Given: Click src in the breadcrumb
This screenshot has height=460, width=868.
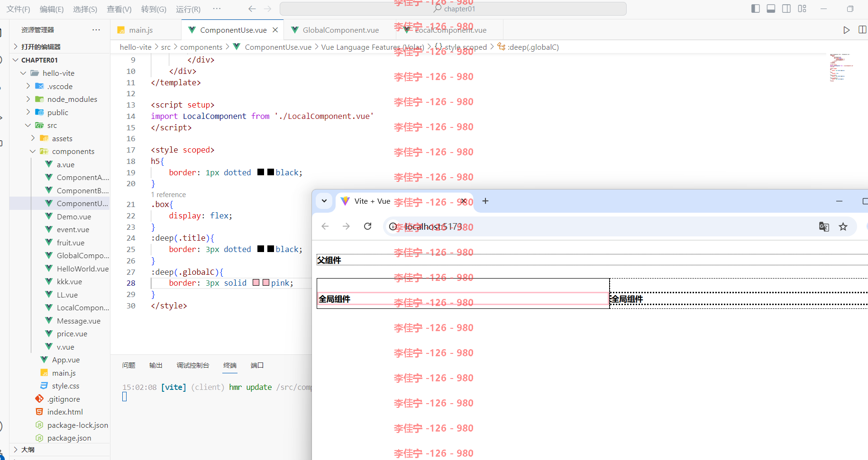Looking at the screenshot, I should coord(165,47).
